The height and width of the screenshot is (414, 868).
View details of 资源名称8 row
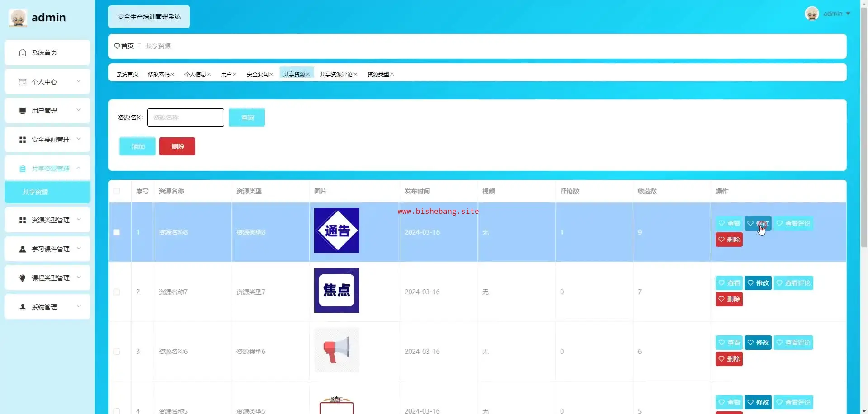[x=729, y=223]
